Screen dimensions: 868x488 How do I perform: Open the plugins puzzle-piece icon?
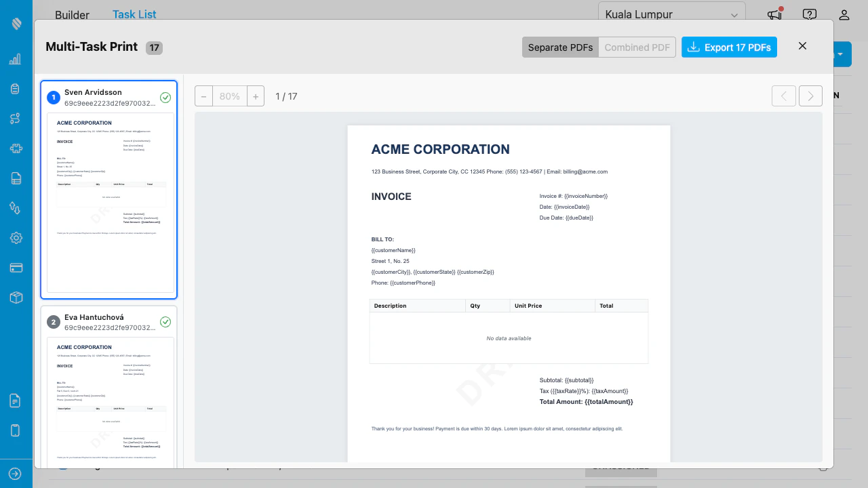click(15, 148)
